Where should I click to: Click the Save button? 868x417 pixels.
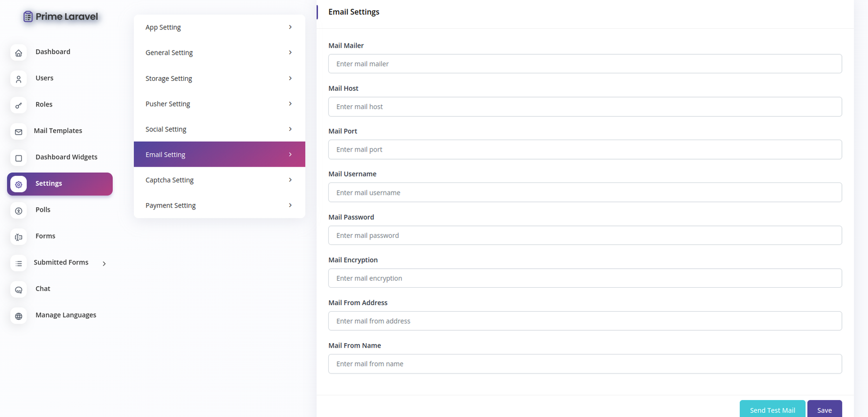pyautogui.click(x=824, y=410)
